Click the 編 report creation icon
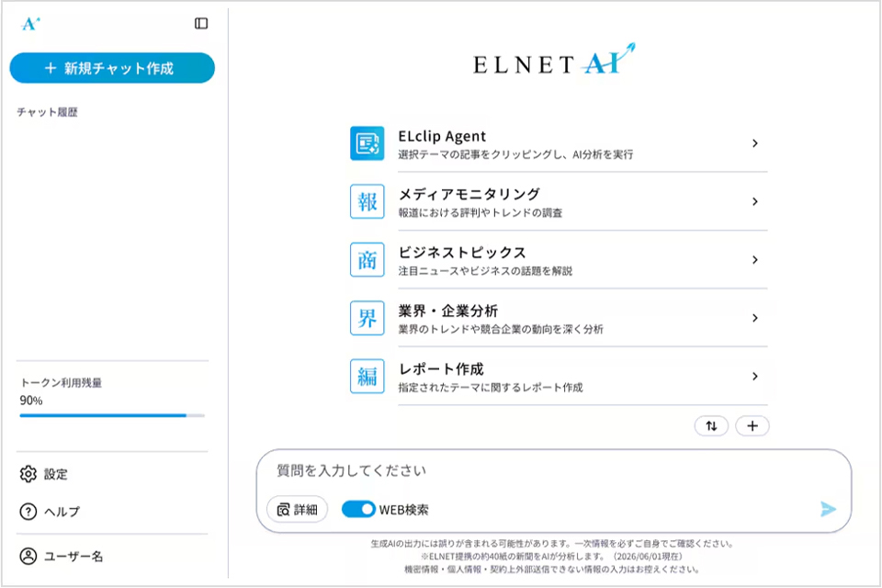The image size is (882, 588). click(367, 376)
